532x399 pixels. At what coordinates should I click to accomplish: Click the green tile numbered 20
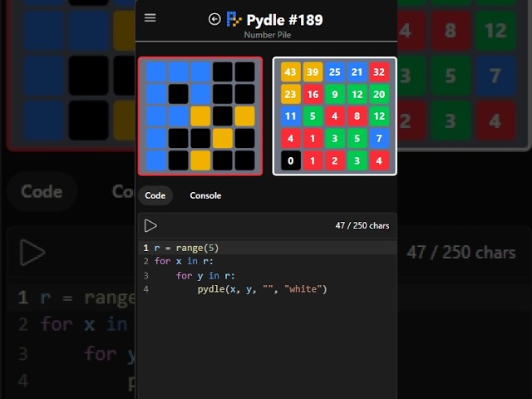(x=379, y=94)
